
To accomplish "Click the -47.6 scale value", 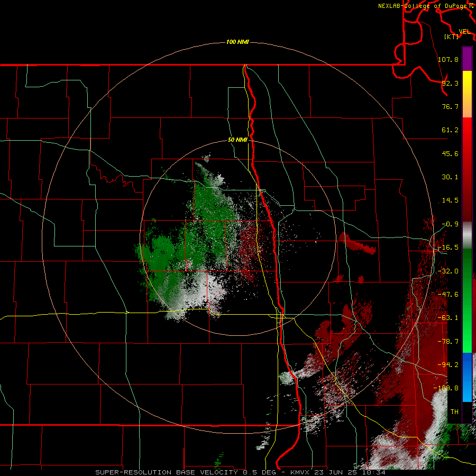I will (x=448, y=295).
